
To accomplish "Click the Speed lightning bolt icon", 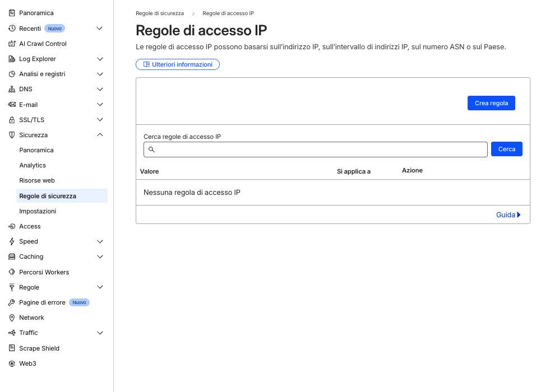I will tap(12, 241).
